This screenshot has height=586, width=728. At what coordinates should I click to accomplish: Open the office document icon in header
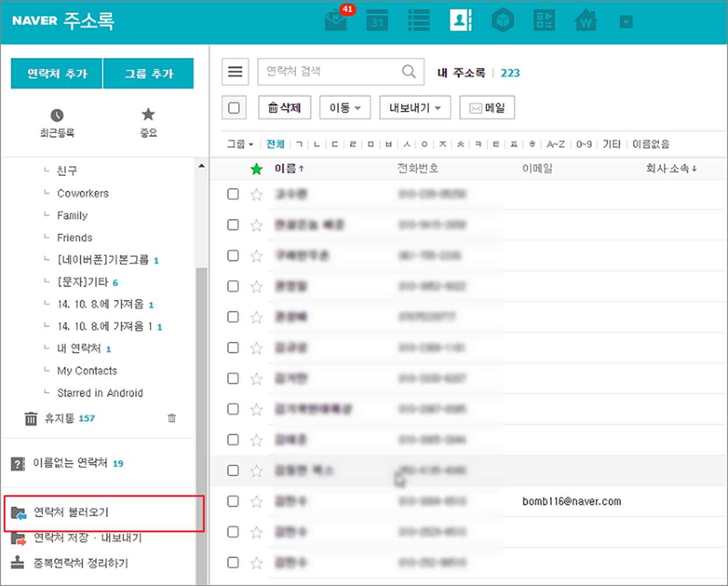[x=545, y=21]
